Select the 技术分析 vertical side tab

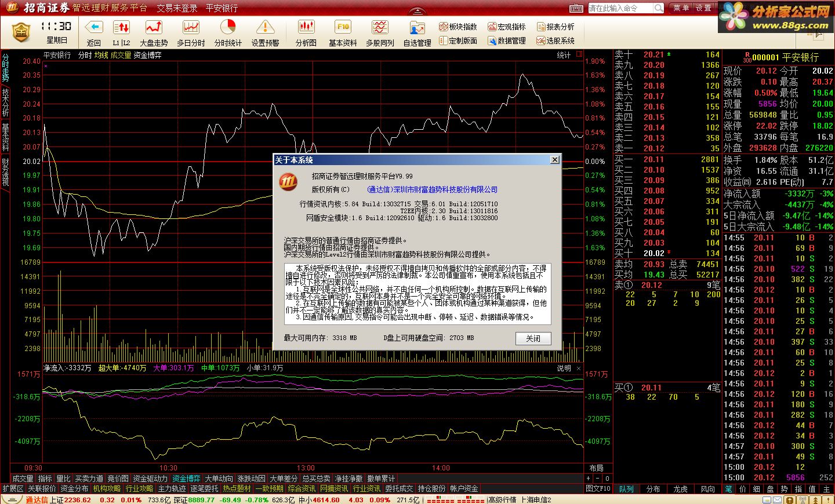click(5, 103)
